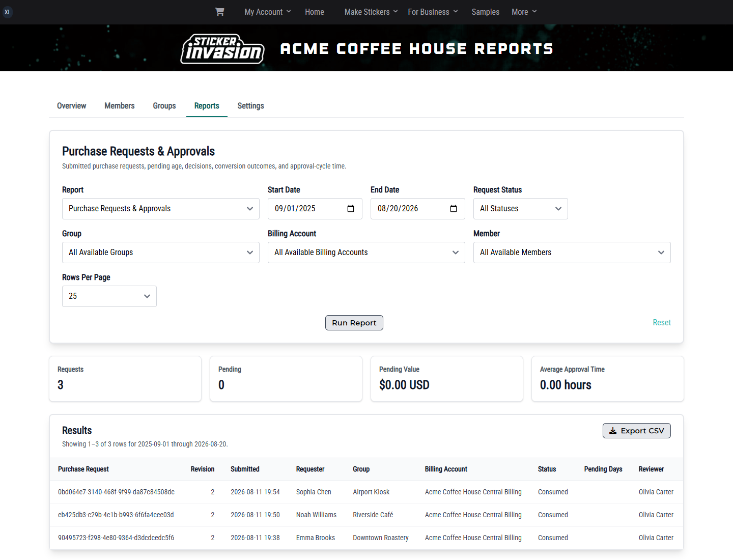Open the Groups tab
733x560 pixels.
[x=164, y=106]
